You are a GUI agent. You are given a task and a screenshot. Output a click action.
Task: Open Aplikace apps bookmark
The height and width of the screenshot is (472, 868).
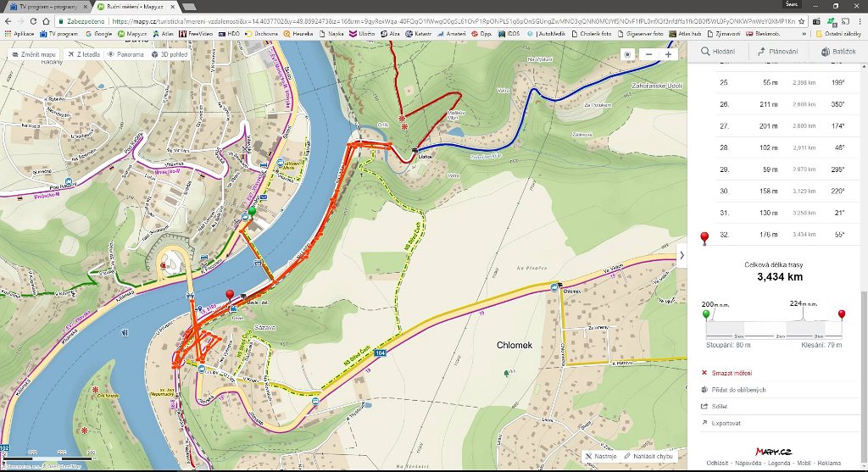[19, 34]
